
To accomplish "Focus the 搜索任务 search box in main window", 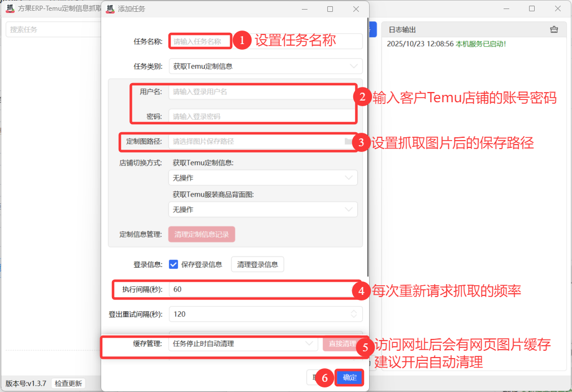I will pyautogui.click(x=54, y=29).
